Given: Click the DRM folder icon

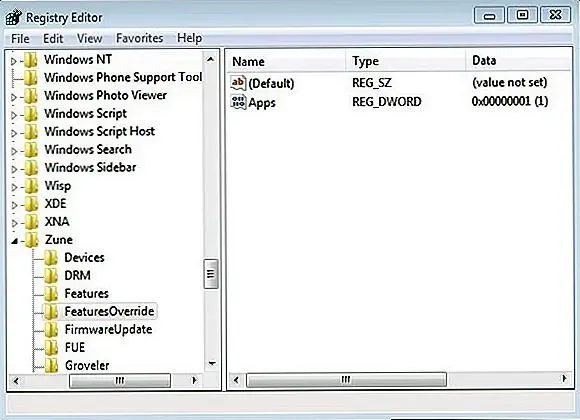Looking at the screenshot, I should click(x=51, y=275).
